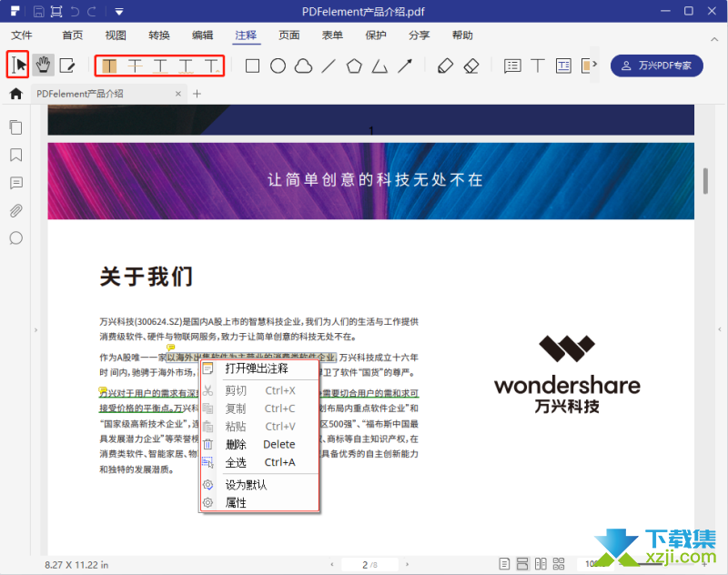This screenshot has height=575, width=728.
Task: Select the Note comment tool
Action: [x=512, y=66]
